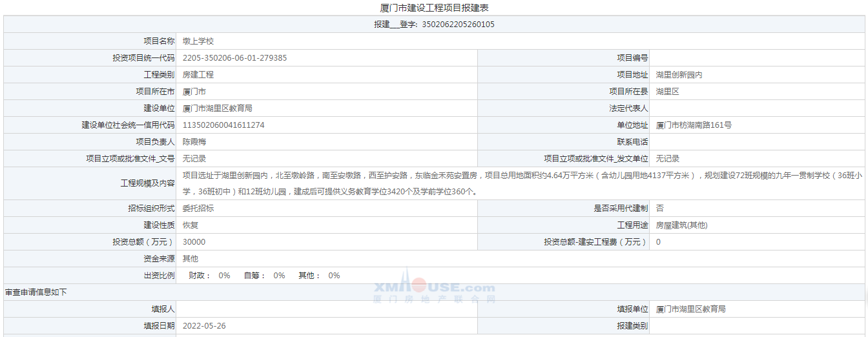Click the 审查申请信息如下 section header
The image size is (868, 337).
click(36, 292)
